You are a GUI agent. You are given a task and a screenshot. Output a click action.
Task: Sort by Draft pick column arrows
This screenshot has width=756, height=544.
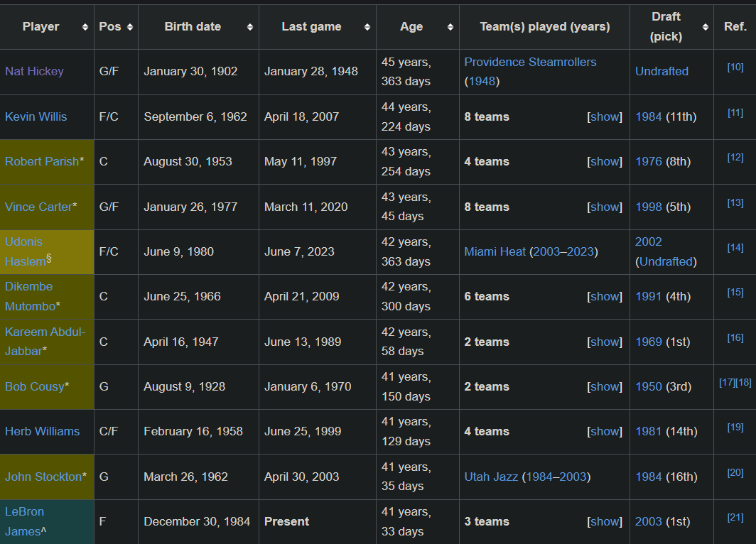[x=706, y=27]
